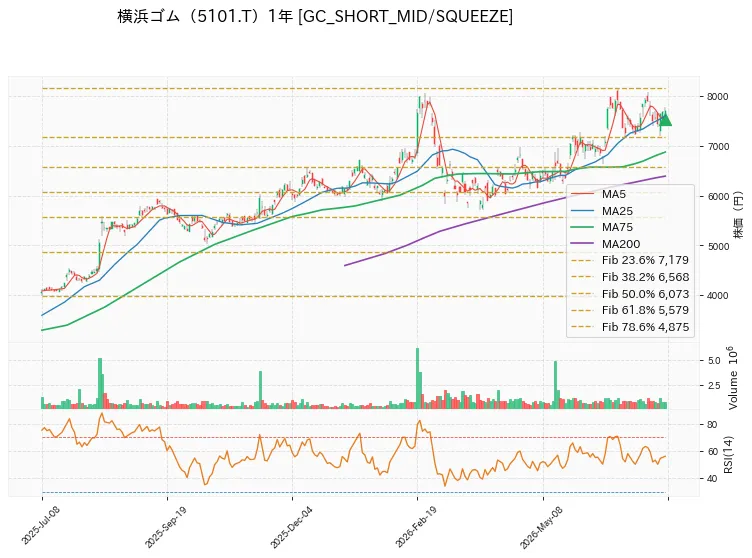Viewport: 752px width, 558px height.
Task: Click the RSI 80 axis label
Action: point(712,425)
